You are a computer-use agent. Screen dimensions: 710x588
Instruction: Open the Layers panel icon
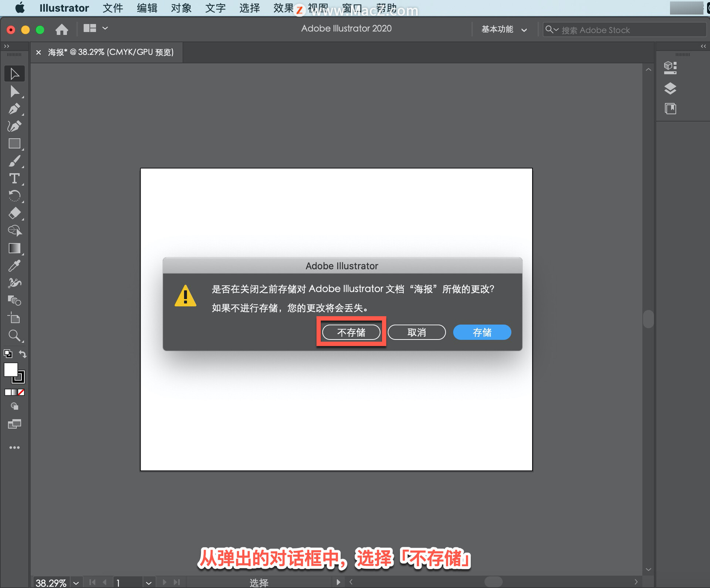(670, 88)
